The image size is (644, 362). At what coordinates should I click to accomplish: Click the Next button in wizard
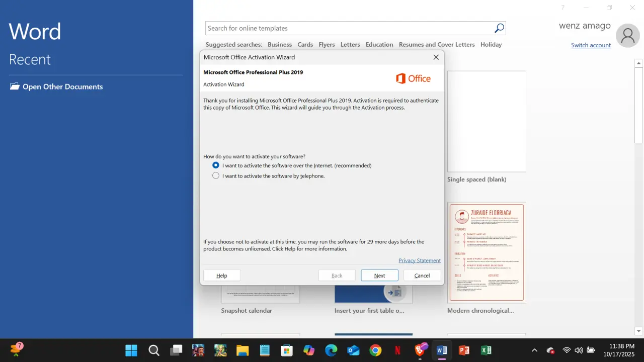(x=379, y=276)
